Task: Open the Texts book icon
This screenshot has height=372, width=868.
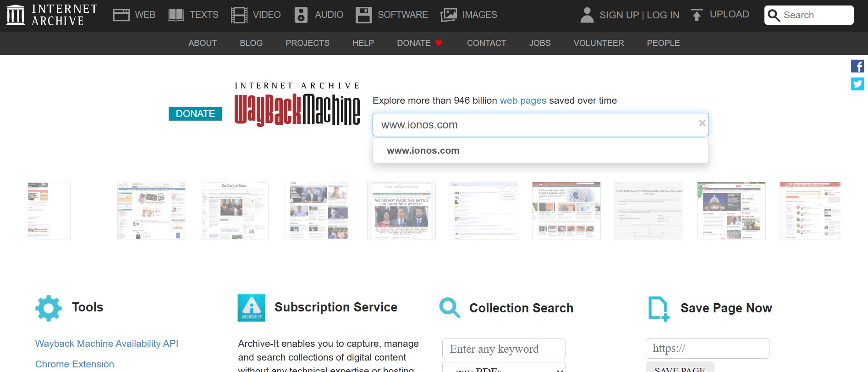Action: coord(176,15)
